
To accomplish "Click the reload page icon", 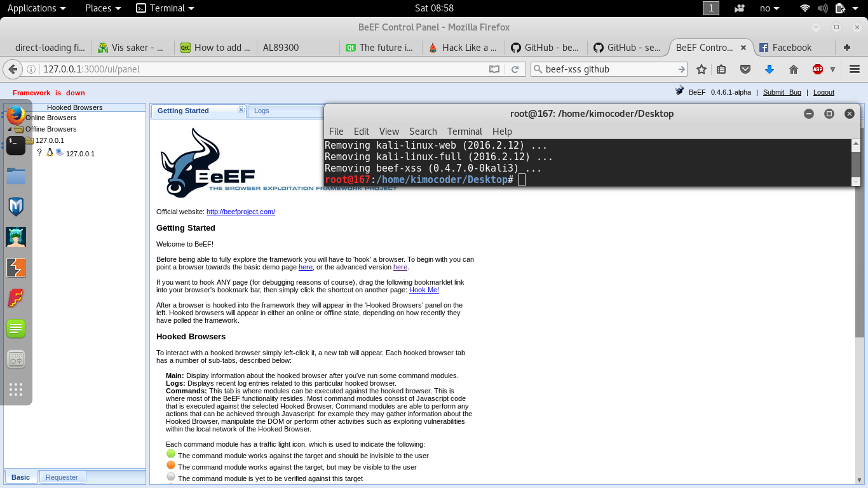I will [x=515, y=69].
